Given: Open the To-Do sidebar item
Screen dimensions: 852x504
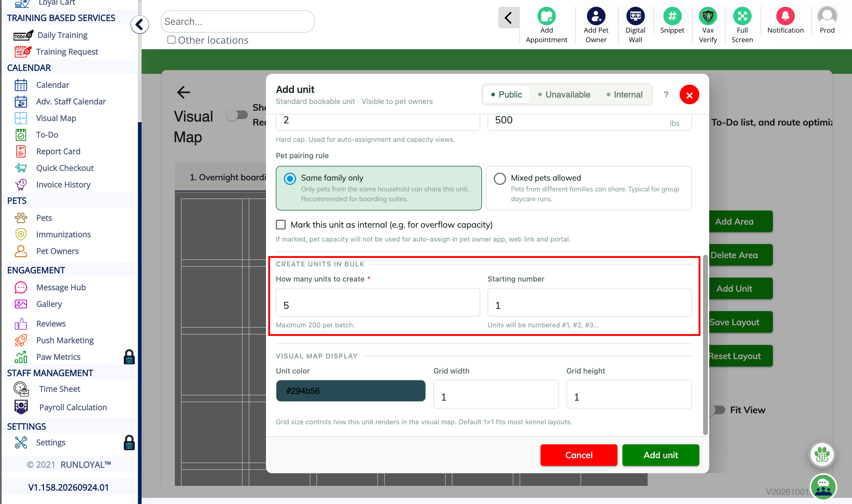Looking at the screenshot, I should click(47, 134).
